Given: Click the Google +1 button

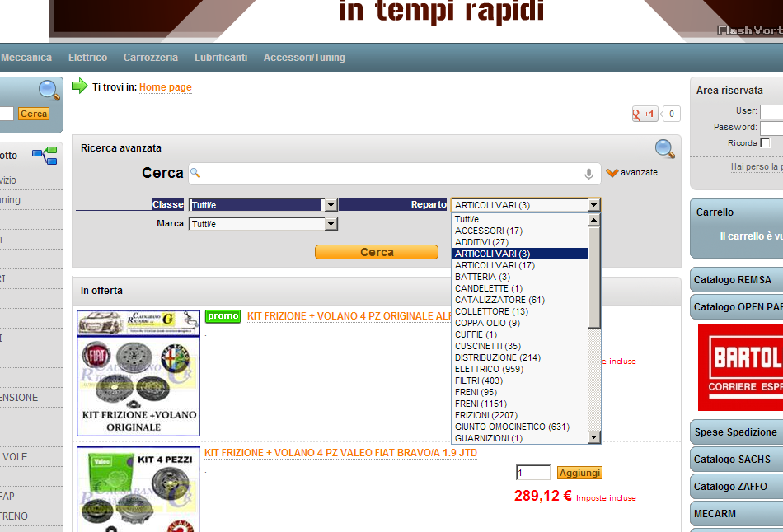Looking at the screenshot, I should point(645,114).
